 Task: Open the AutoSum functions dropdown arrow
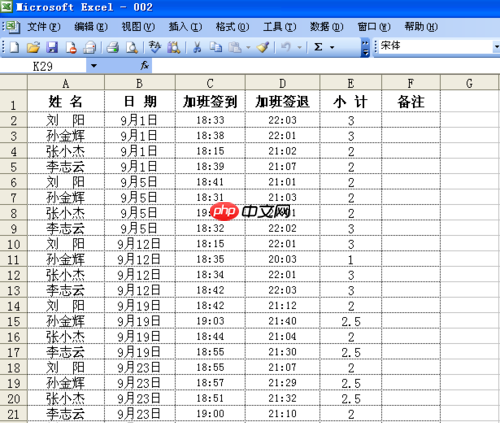point(332,47)
